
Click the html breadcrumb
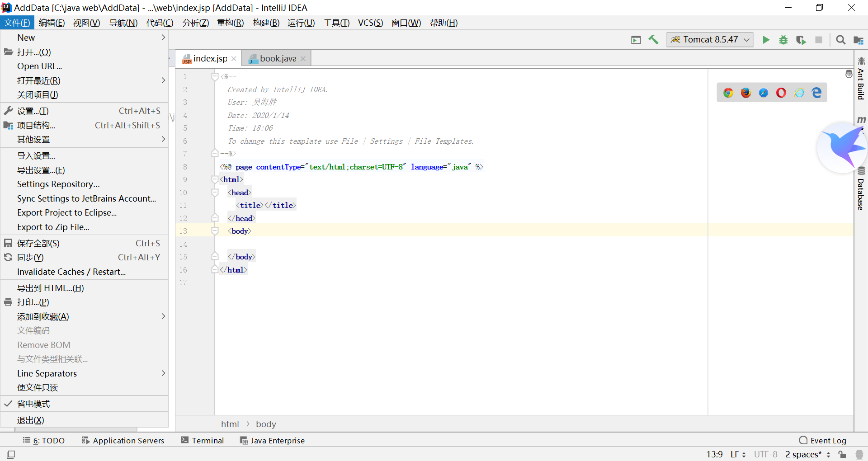(x=230, y=424)
